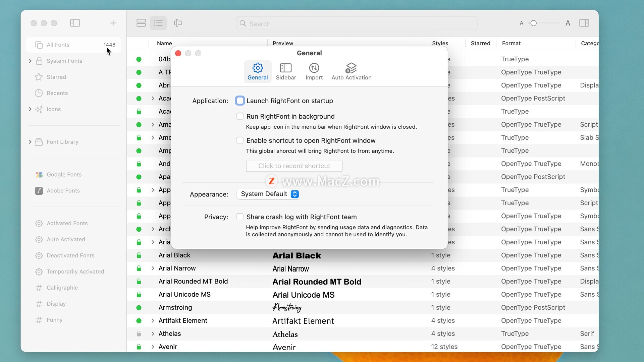644x362 pixels.
Task: Open the Starred fonts star icon
Action: coord(39,77)
